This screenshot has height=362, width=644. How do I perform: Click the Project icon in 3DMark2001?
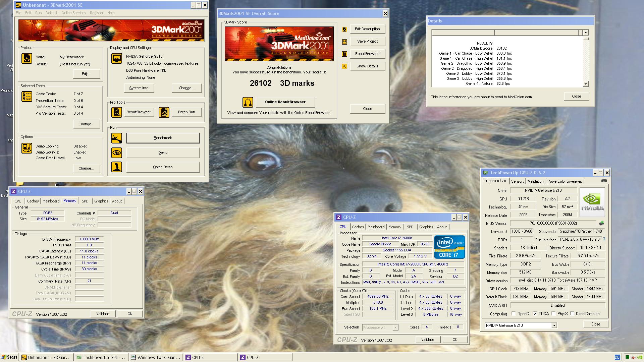[27, 58]
